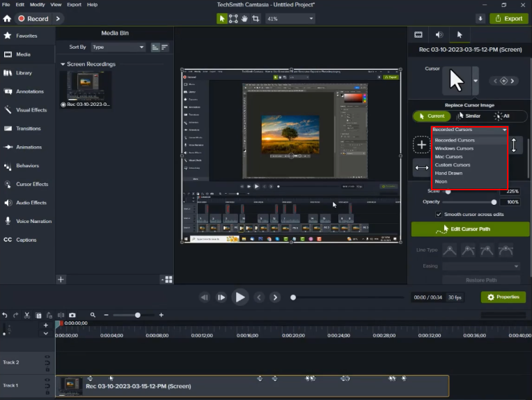Select the Crop tool in canvas toolbar

(257, 19)
